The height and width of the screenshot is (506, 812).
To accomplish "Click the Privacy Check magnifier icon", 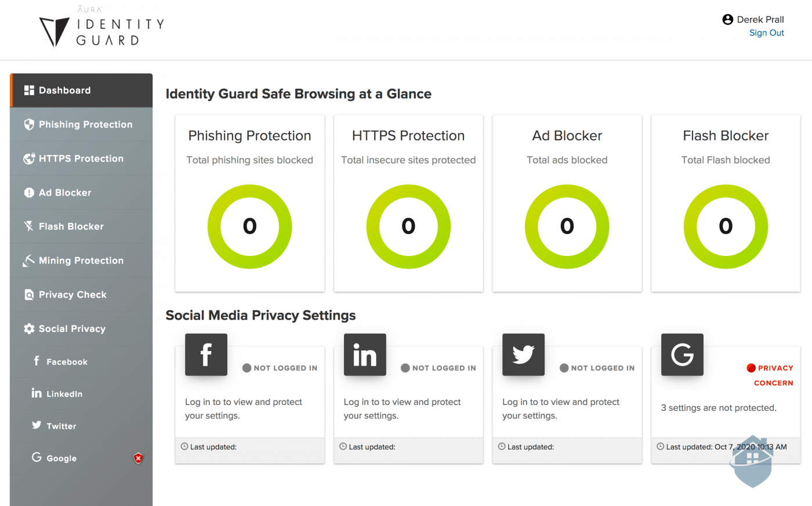I will pos(29,294).
